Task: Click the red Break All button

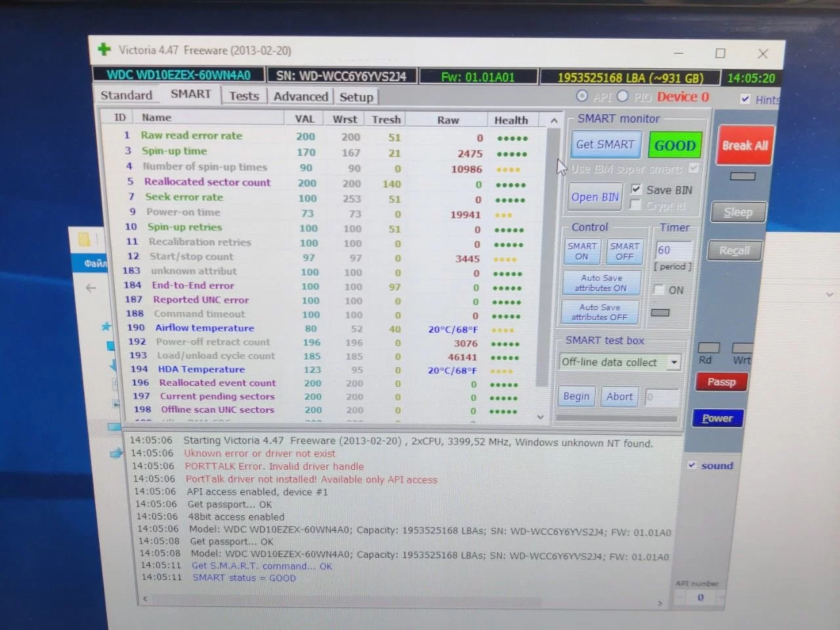Action: [745, 146]
